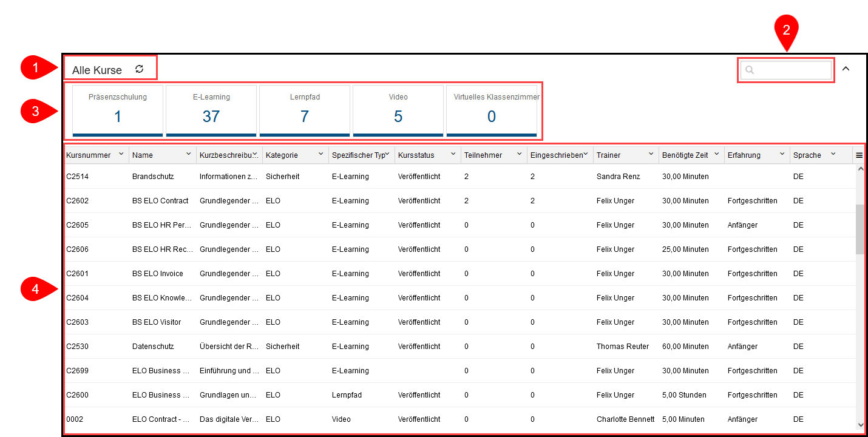
Task: Click the table scrollbar up arrow
Action: point(860,169)
